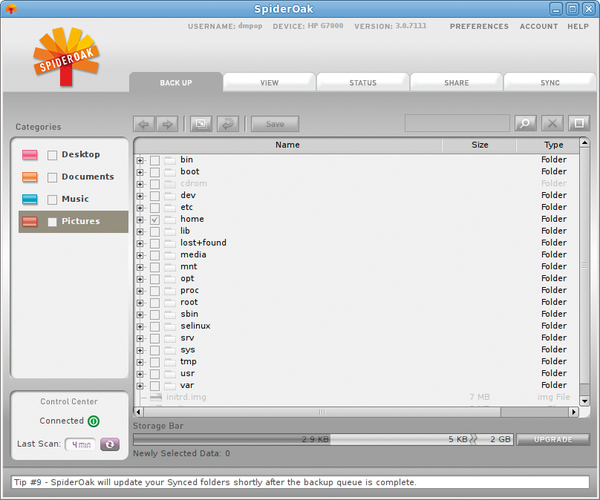600x500 pixels.
Task: Open the SYNC tab
Action: (x=550, y=82)
